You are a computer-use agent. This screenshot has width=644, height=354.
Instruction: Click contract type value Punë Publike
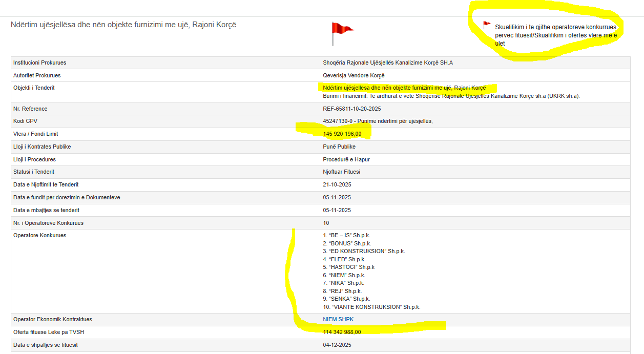point(339,147)
